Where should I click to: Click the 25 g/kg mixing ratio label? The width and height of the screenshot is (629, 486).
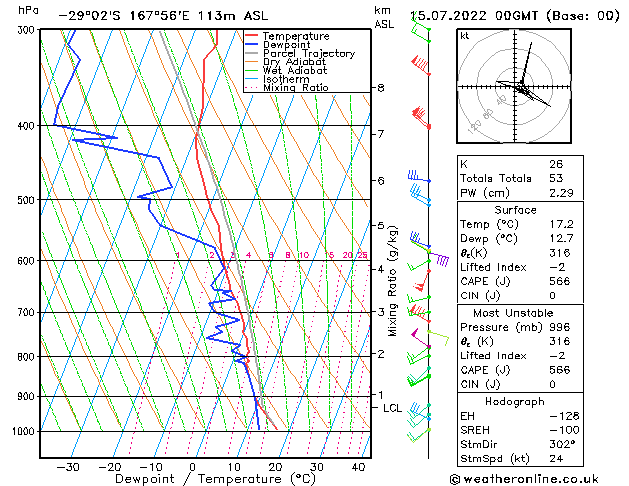click(x=362, y=255)
